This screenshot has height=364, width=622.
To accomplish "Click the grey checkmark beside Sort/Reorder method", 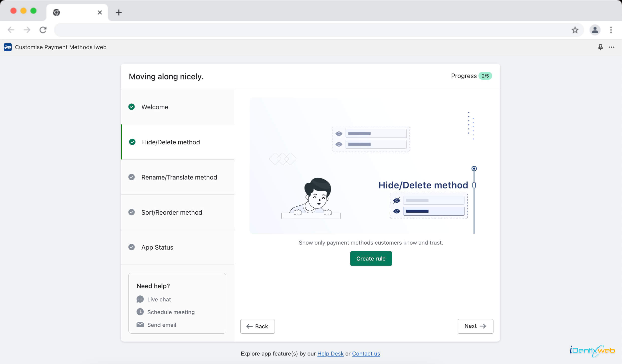I will pos(132,212).
